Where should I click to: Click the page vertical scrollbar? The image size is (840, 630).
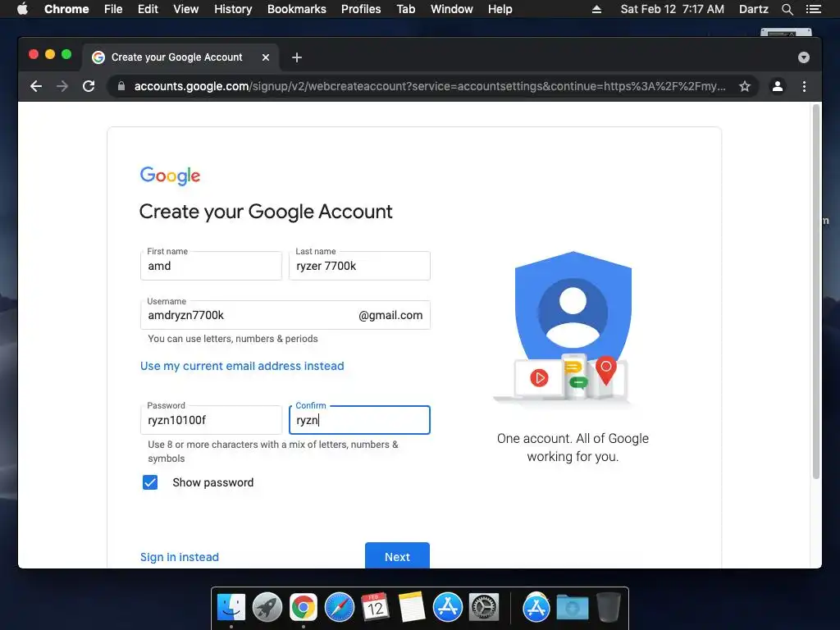pos(816,292)
